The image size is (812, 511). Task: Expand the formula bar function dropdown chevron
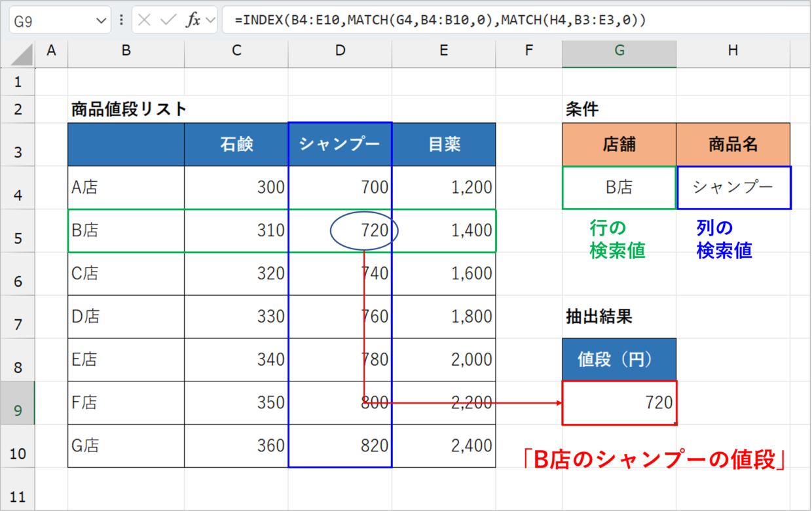pyautogui.click(x=210, y=20)
